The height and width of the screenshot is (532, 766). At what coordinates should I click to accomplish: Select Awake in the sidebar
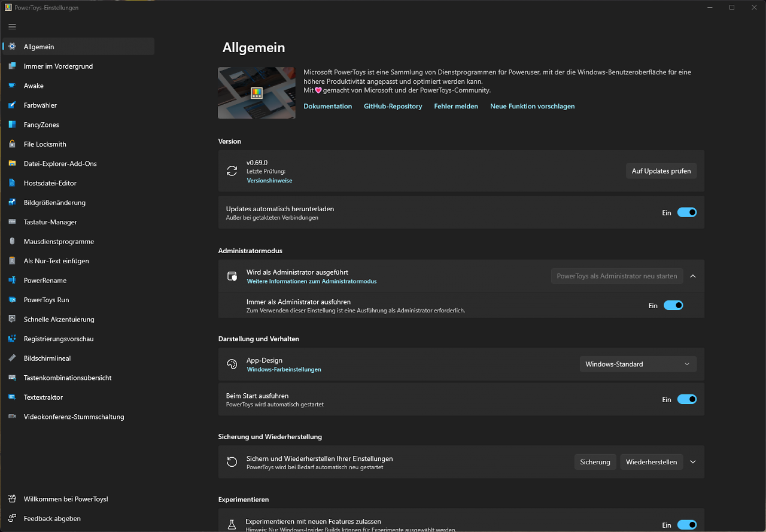pos(78,86)
